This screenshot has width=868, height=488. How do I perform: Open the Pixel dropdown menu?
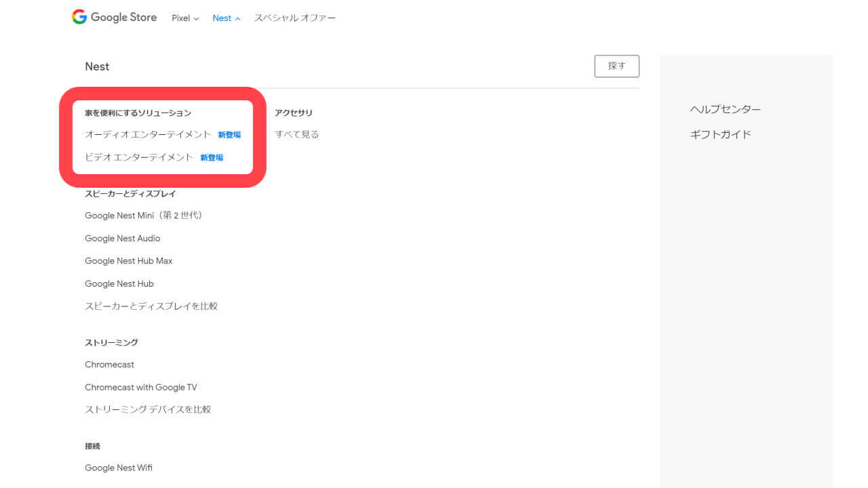184,18
